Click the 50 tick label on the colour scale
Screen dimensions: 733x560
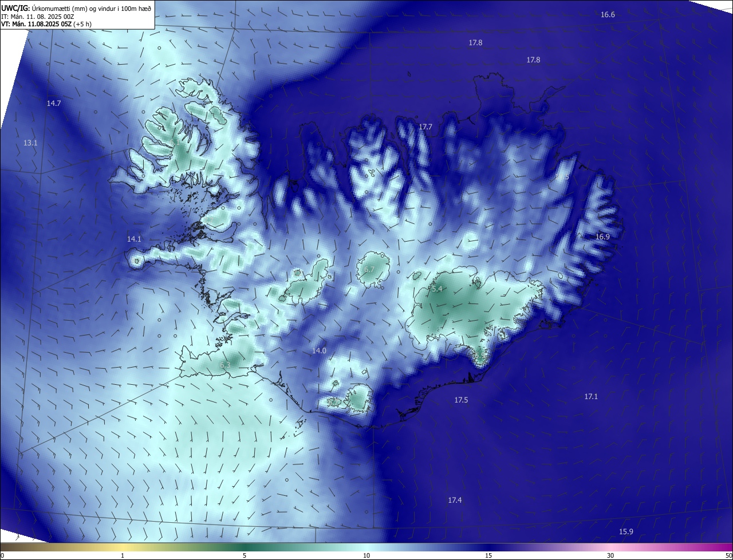(x=728, y=555)
